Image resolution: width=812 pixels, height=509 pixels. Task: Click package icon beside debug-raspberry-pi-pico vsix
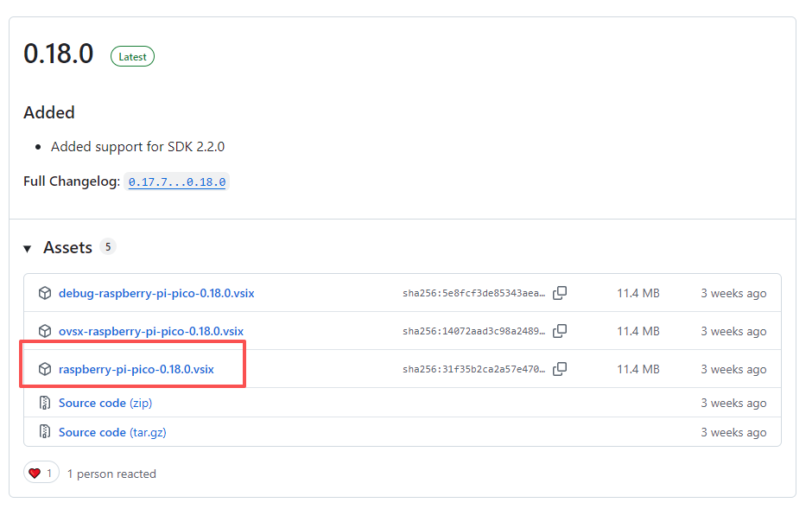click(x=45, y=293)
